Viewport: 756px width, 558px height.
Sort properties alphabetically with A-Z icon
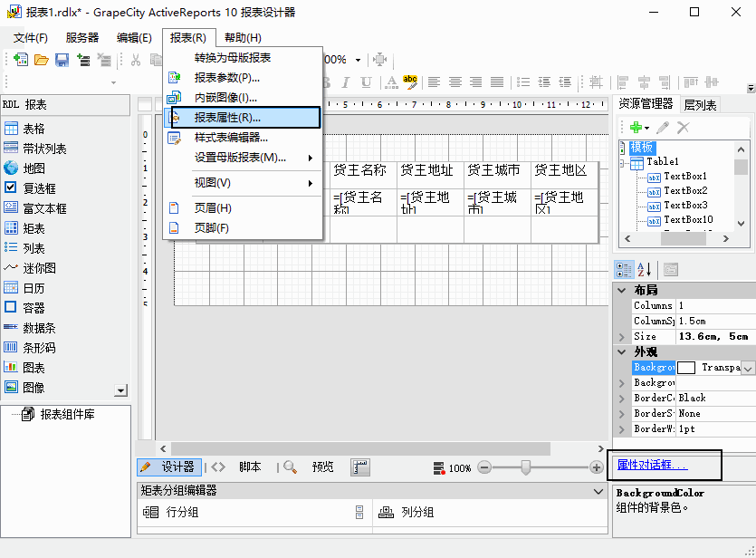tap(645, 269)
